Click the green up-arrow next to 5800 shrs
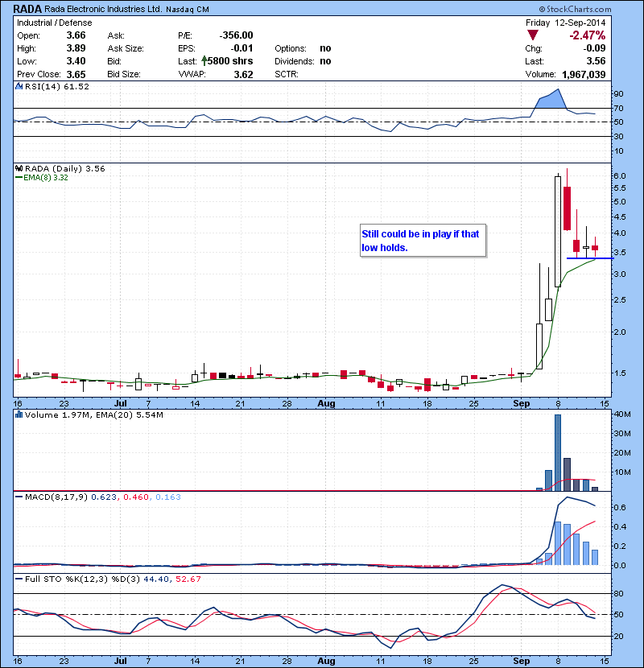 point(204,61)
